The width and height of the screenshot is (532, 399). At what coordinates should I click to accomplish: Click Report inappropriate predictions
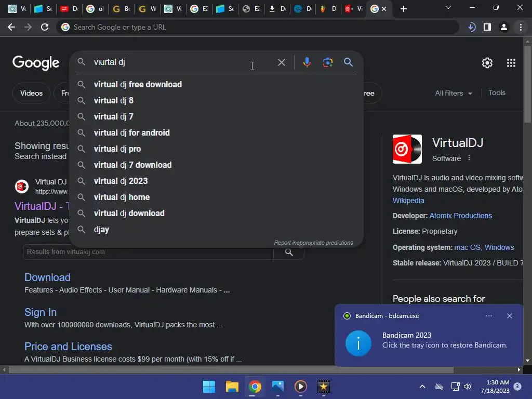tap(313, 243)
